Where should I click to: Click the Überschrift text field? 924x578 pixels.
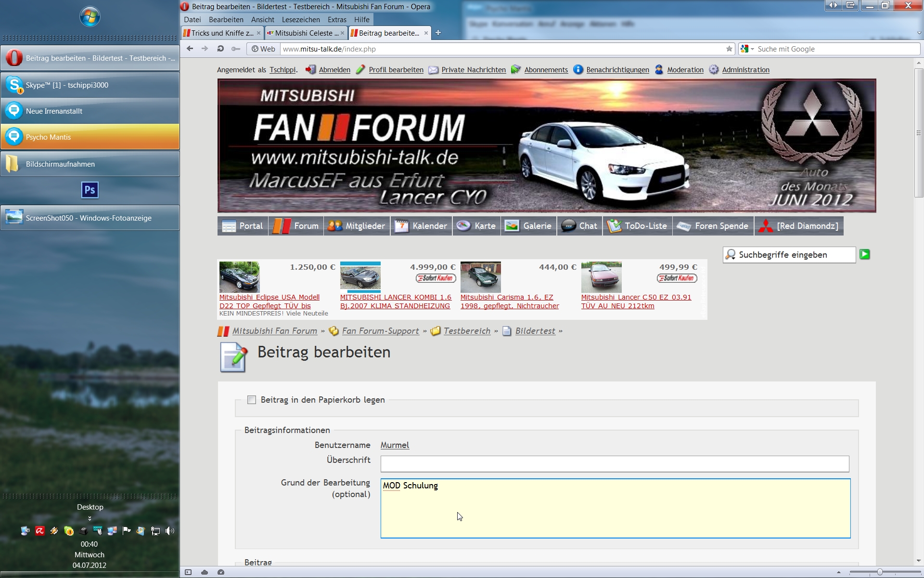click(x=615, y=464)
